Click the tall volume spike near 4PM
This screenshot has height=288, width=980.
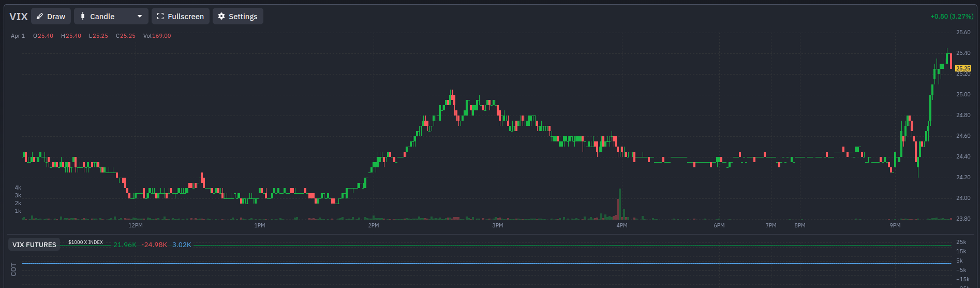[619, 204]
